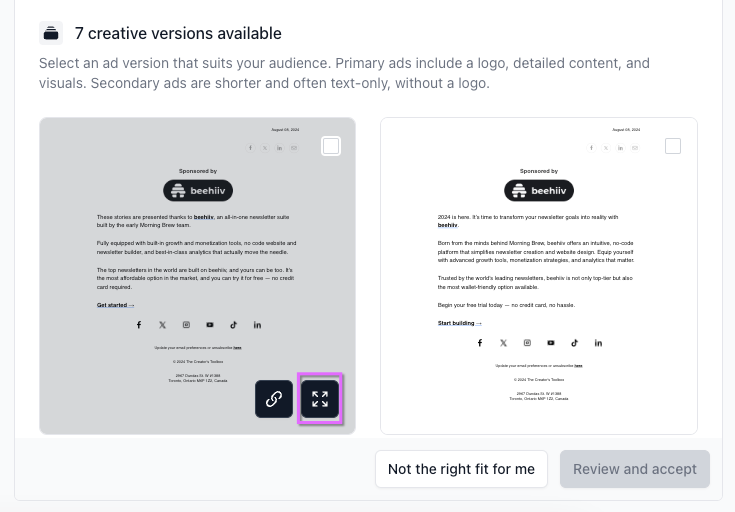Viewport: 735px width, 512px height.
Task: Click YouTube icon in first ad footer
Action: point(210,325)
